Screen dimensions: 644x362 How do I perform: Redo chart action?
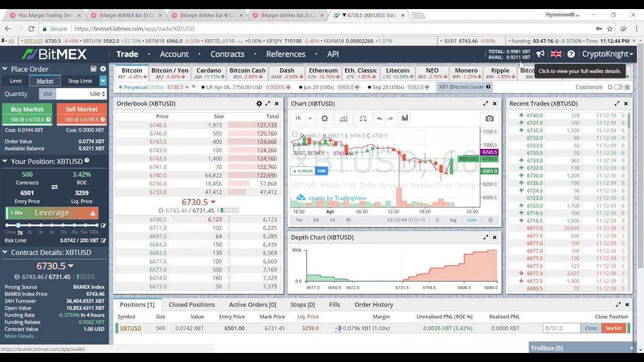tap(390, 118)
